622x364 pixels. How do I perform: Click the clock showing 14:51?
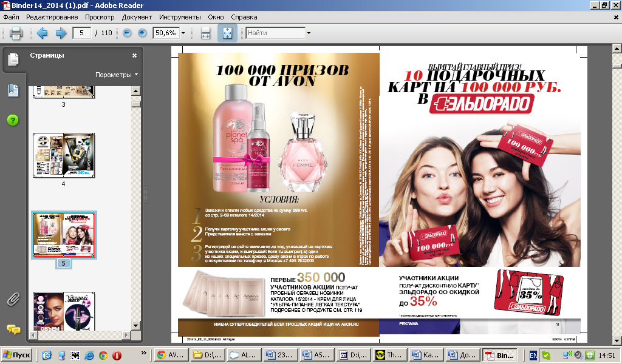click(607, 356)
